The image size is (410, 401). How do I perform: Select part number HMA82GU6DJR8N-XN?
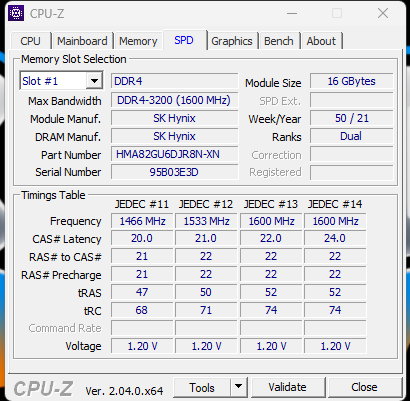(x=174, y=154)
